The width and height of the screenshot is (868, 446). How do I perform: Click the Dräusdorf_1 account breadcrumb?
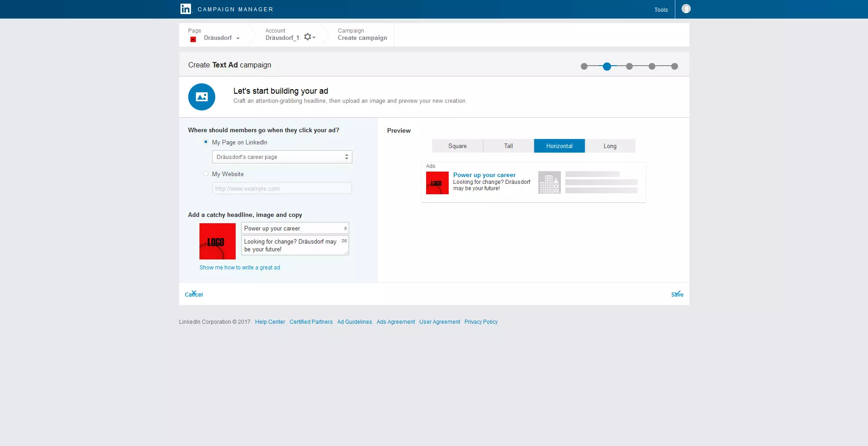pos(282,38)
